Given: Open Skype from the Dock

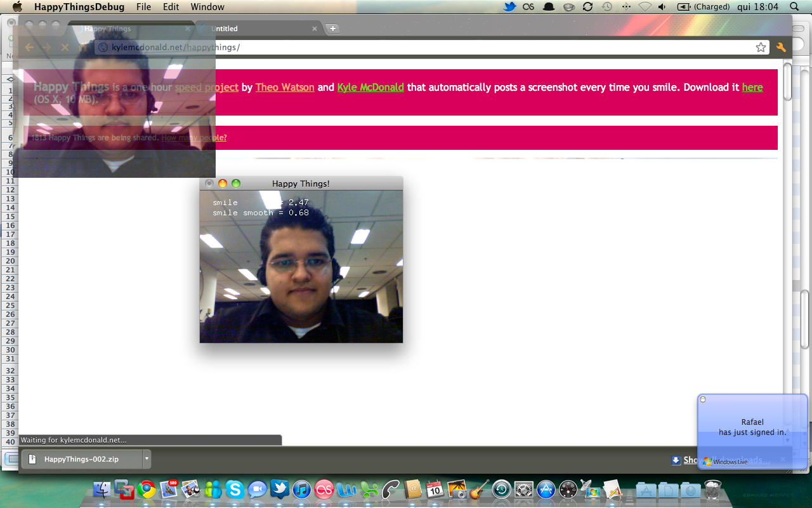Looking at the screenshot, I should click(x=235, y=489).
